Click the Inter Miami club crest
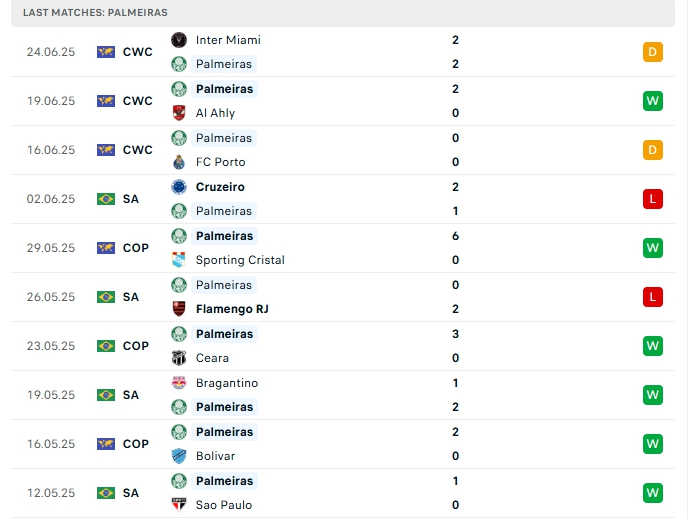688x519 pixels. pyautogui.click(x=179, y=40)
